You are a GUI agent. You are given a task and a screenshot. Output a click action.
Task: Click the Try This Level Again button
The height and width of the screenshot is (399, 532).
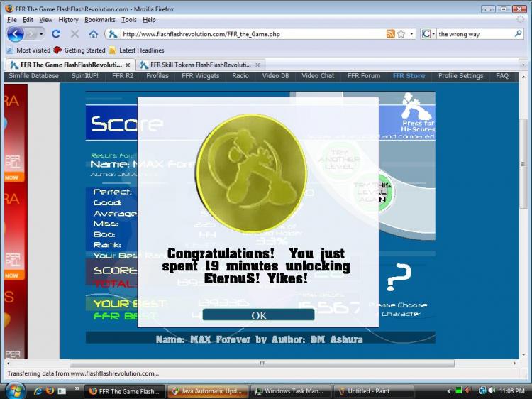(373, 192)
